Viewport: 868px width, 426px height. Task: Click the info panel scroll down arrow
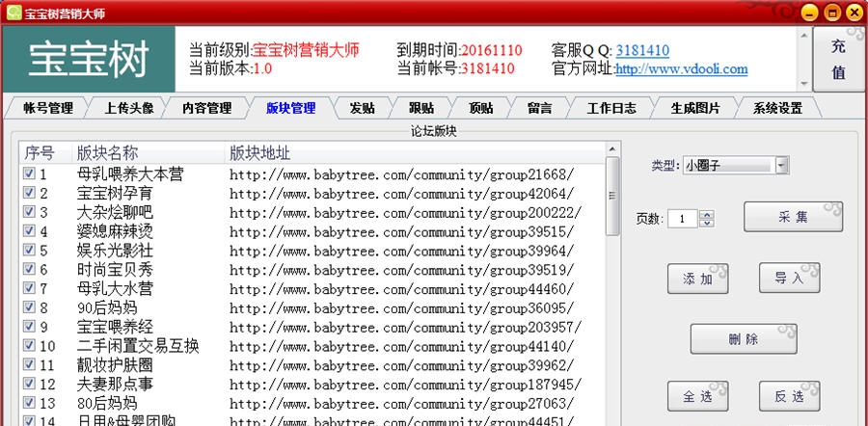point(803,84)
